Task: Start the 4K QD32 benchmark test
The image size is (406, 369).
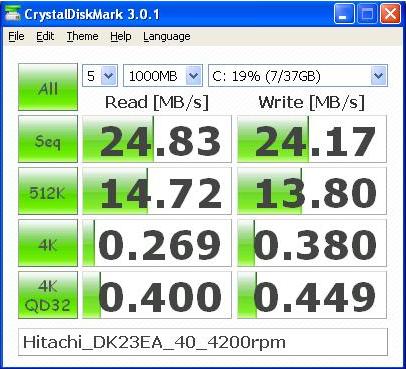Action: (48, 295)
